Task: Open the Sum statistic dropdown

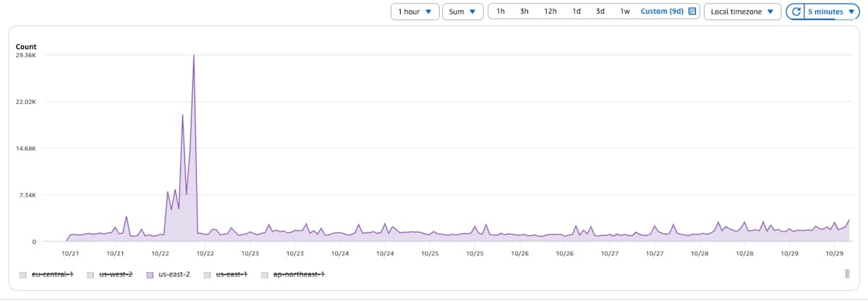Action: (x=462, y=12)
